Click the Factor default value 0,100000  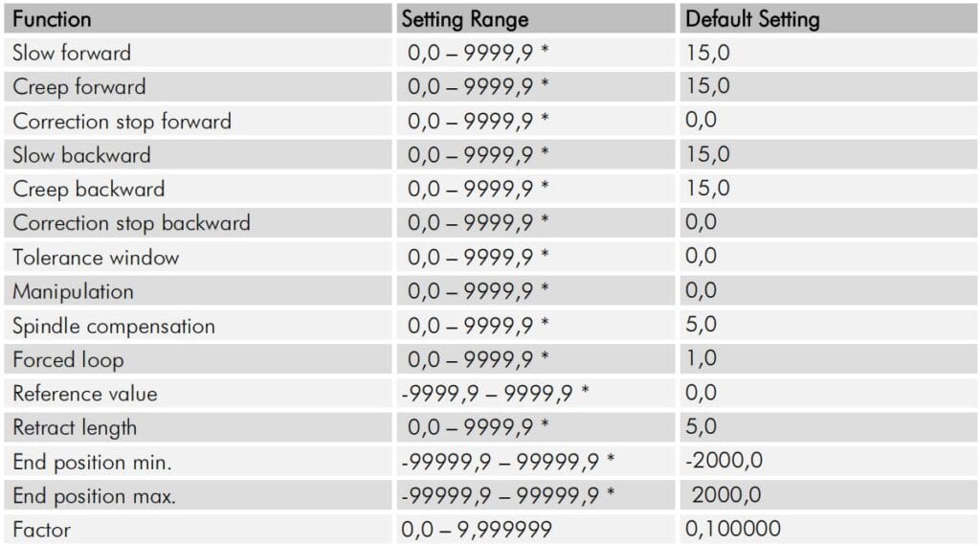(732, 529)
